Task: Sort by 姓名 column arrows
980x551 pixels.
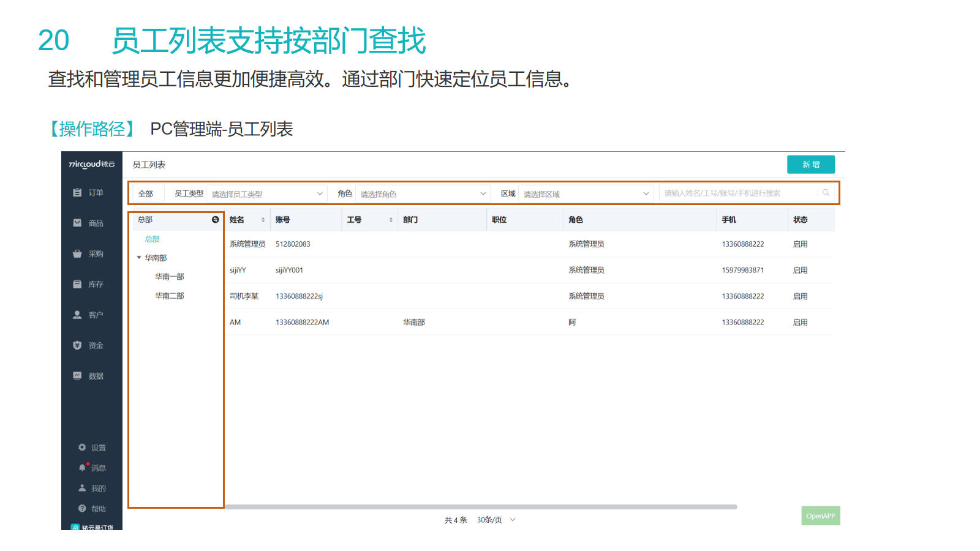Action: click(263, 220)
